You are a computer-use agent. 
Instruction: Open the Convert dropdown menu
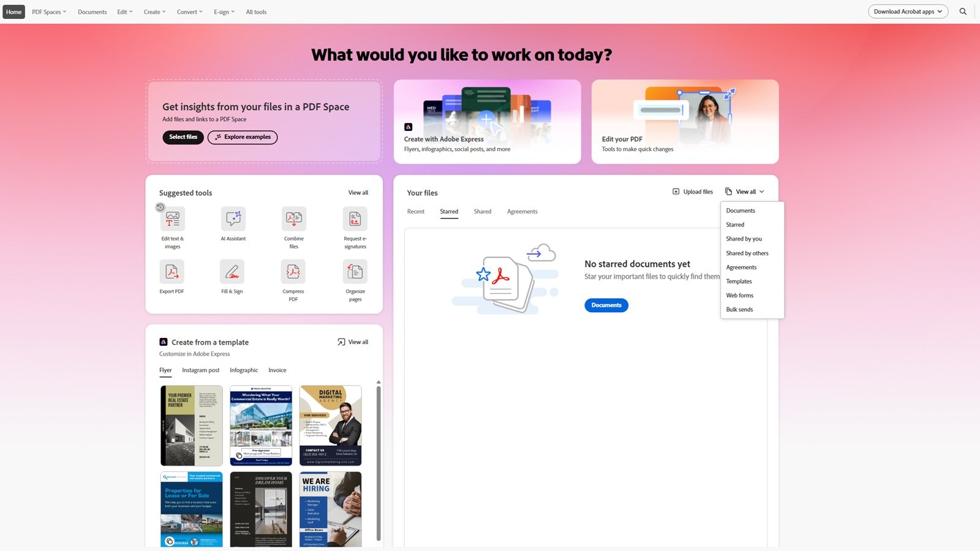coord(190,12)
